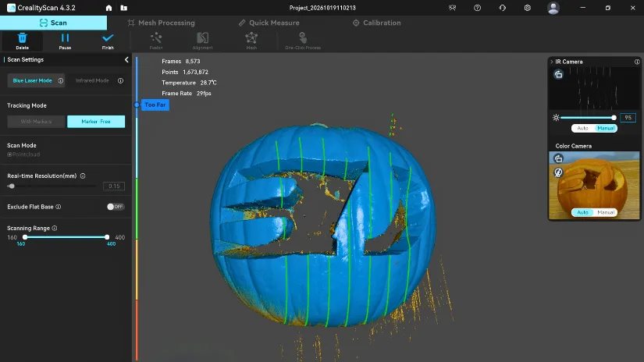Set Color Camera exposure to Manual
644x362 pixels.
click(x=606, y=213)
